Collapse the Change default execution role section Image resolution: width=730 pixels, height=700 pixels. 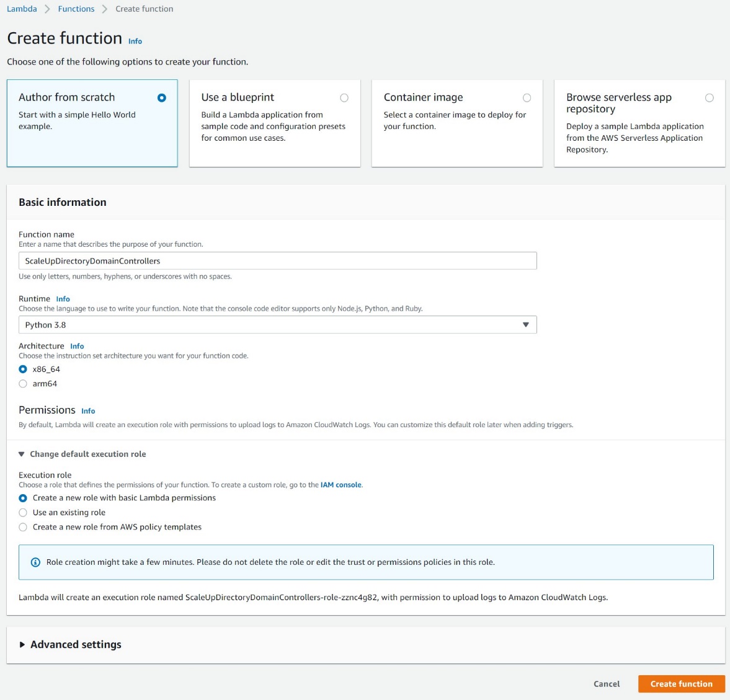[x=82, y=454]
